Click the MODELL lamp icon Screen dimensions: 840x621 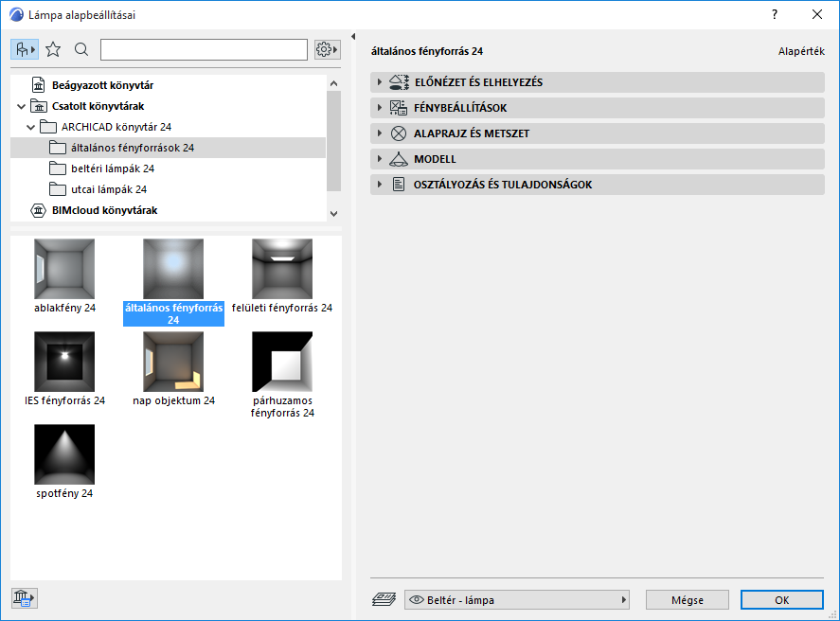(398, 159)
